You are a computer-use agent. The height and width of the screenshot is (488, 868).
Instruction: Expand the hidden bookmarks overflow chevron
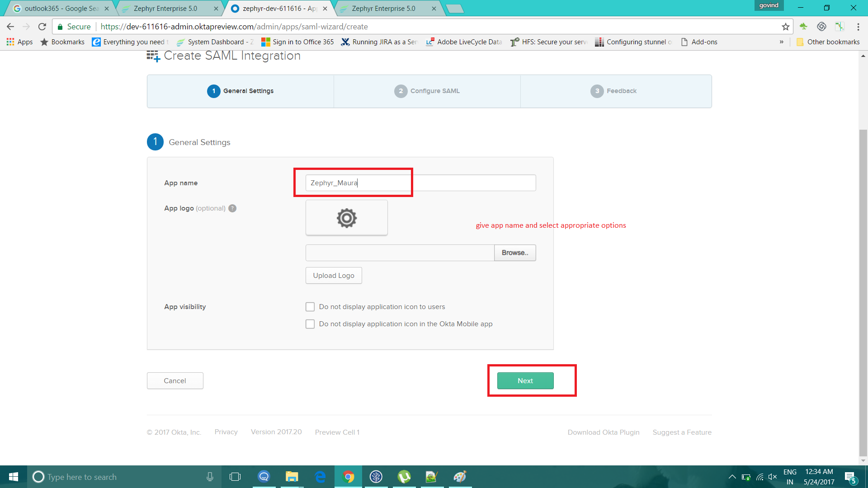(x=781, y=42)
